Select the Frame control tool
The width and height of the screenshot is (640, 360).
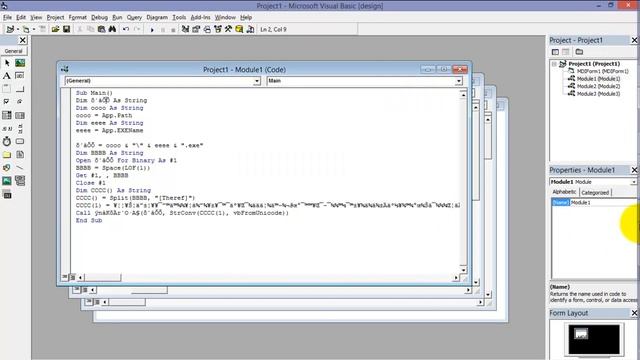(x=7, y=89)
